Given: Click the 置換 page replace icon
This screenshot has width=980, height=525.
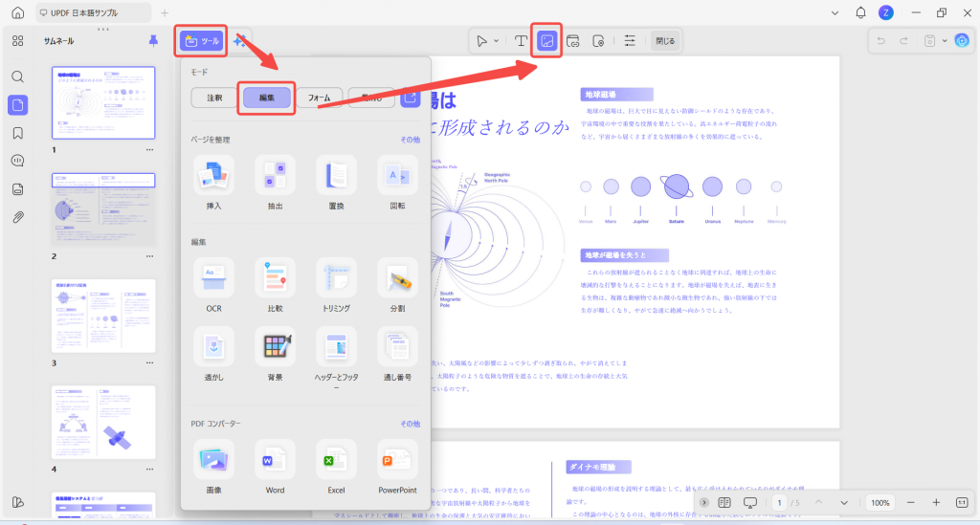Looking at the screenshot, I should click(x=336, y=175).
